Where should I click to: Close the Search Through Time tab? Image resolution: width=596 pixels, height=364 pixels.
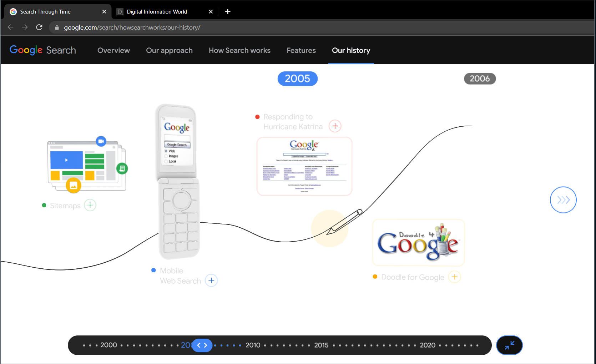click(x=104, y=12)
